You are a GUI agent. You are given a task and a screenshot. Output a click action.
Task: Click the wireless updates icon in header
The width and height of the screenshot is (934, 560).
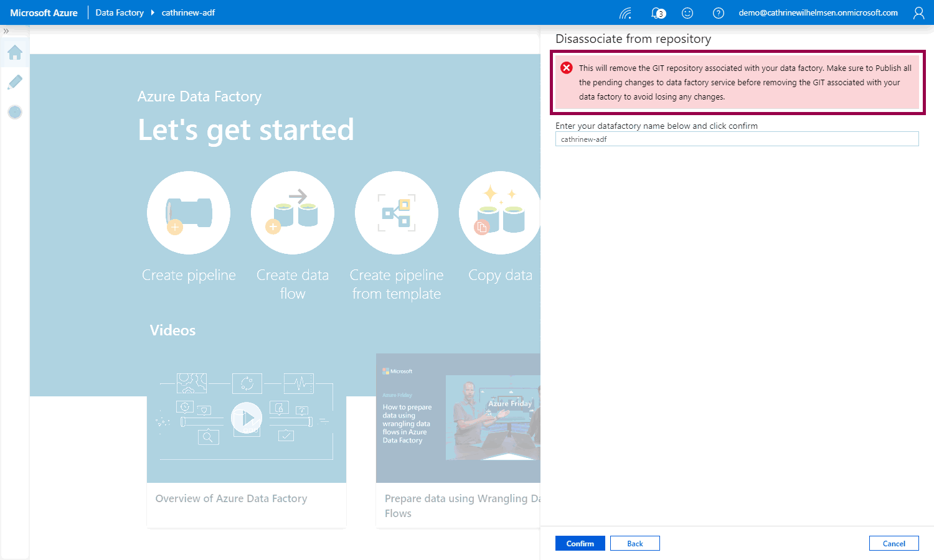(626, 13)
